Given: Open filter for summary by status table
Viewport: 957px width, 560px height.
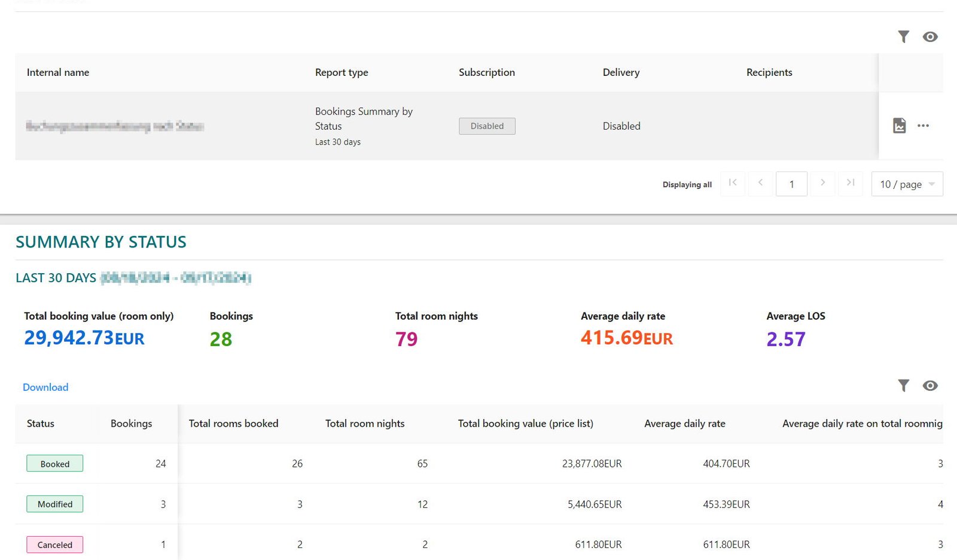Looking at the screenshot, I should pyautogui.click(x=903, y=385).
